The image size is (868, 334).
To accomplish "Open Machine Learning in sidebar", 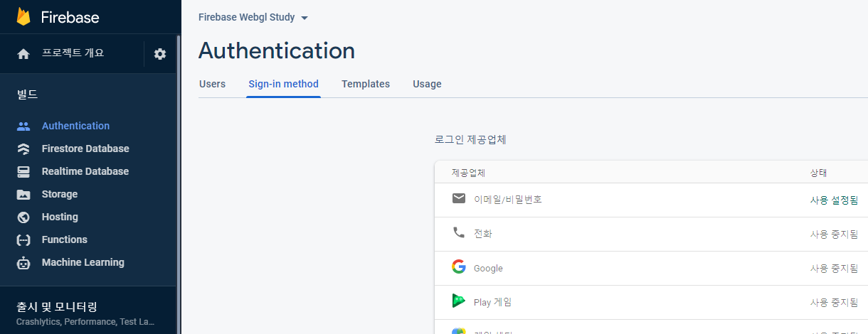I will [83, 262].
